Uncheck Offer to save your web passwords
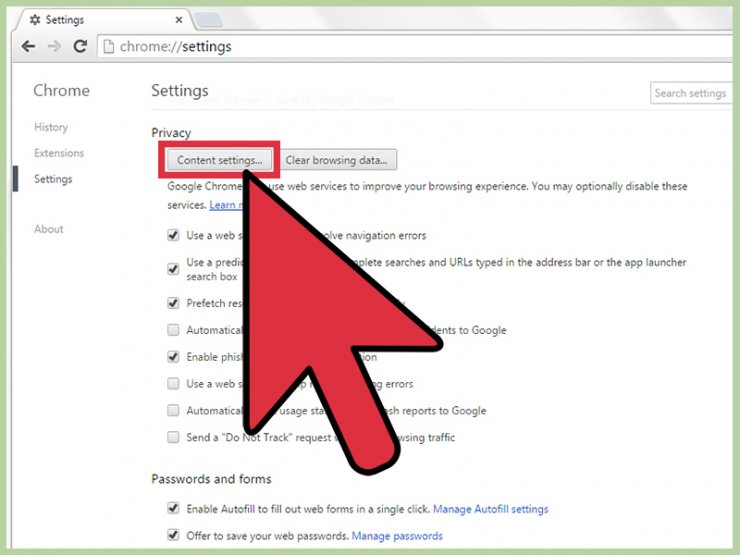Screen dimensions: 740x555 173,536
